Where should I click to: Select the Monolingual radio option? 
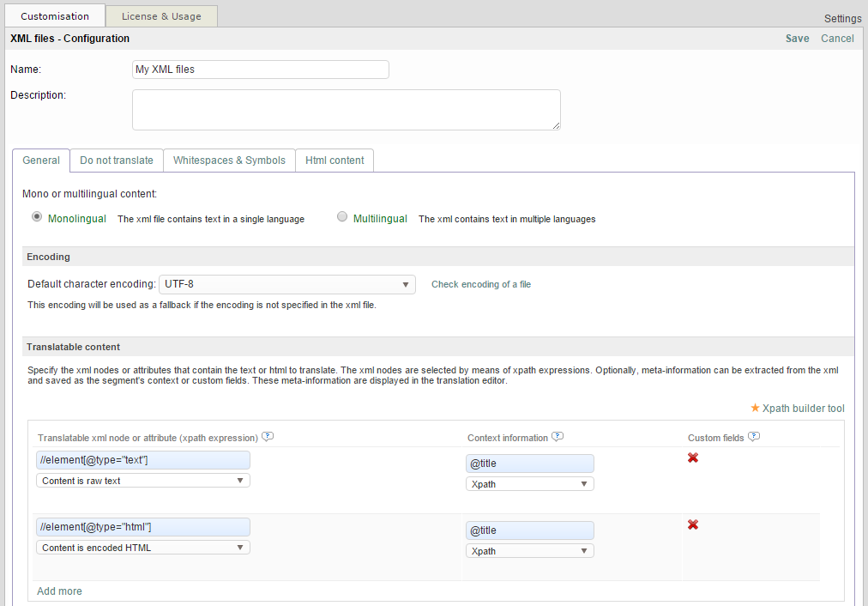37,217
